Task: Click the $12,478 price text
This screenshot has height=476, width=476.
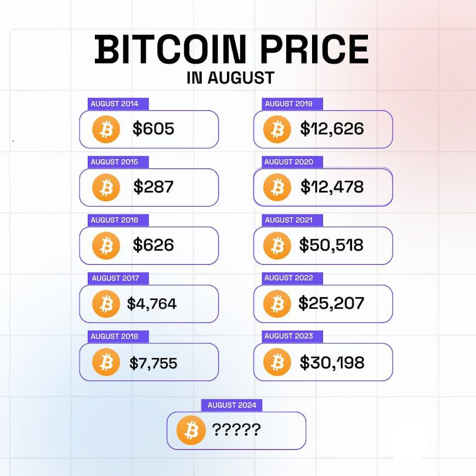Action: point(332,186)
